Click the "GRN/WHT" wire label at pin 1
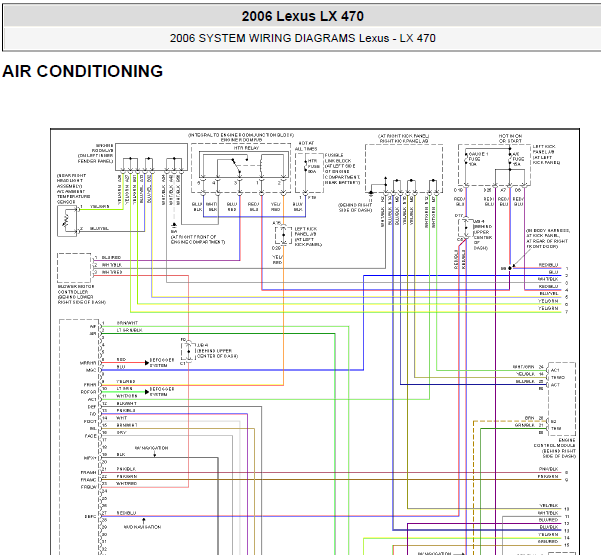601x555 pixels. pyautogui.click(x=127, y=323)
